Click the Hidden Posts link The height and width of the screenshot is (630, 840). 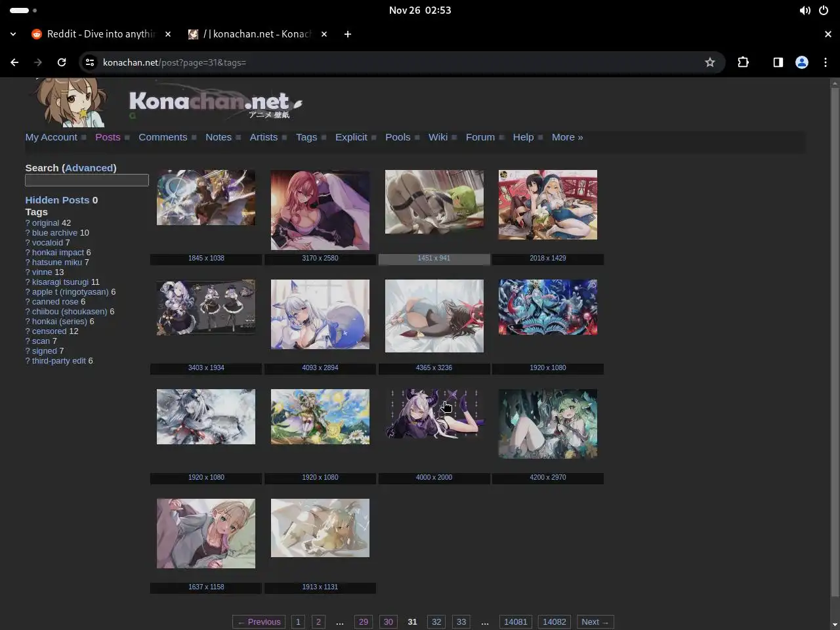(x=57, y=200)
